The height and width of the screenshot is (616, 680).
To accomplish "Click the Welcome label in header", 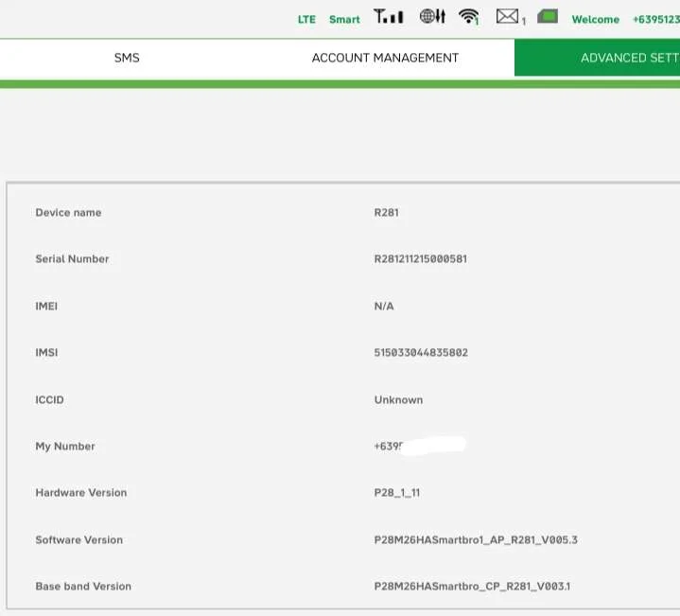I will [x=596, y=20].
